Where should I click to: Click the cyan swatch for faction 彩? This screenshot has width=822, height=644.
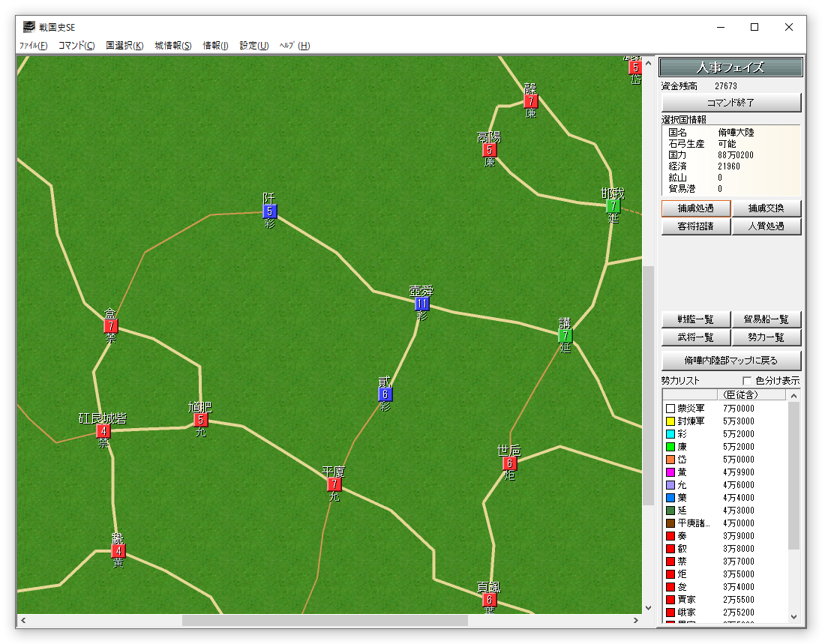click(x=670, y=434)
